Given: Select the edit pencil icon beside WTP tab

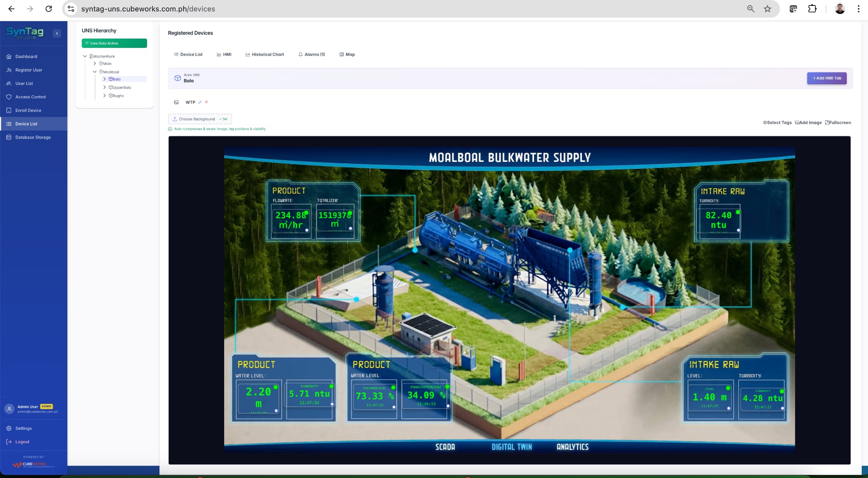Looking at the screenshot, I should coord(200,102).
